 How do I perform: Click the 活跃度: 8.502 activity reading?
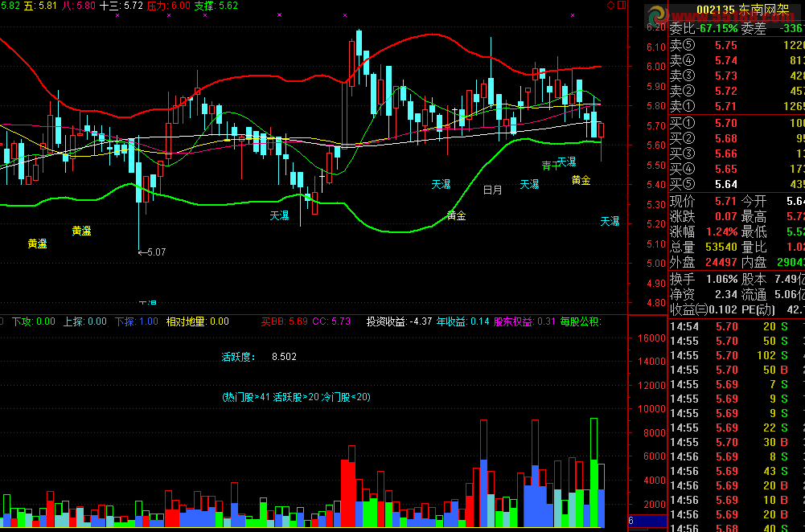coord(259,357)
